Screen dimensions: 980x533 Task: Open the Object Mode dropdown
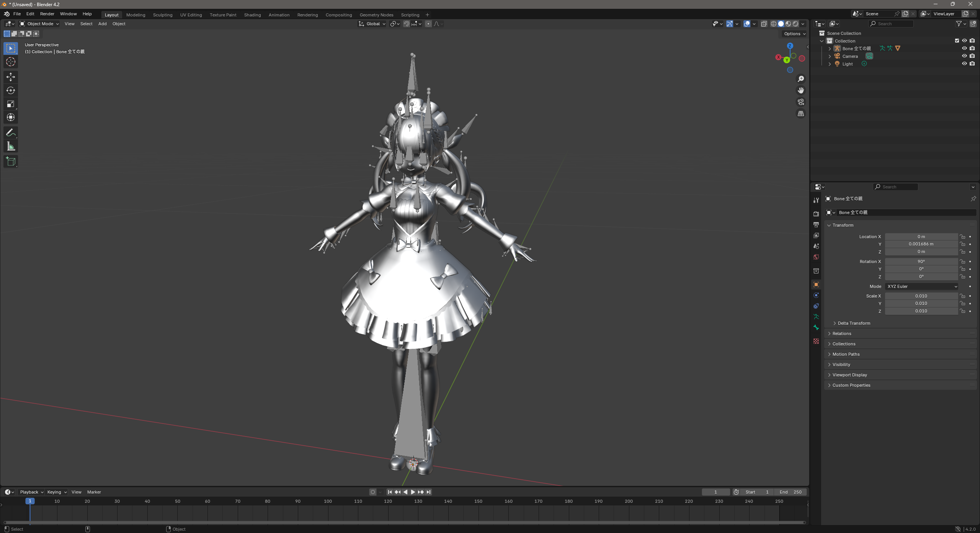pyautogui.click(x=39, y=24)
